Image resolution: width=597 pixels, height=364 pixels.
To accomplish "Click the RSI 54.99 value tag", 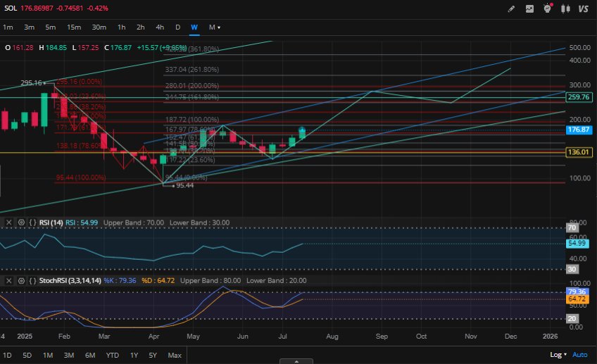I will tap(577, 244).
